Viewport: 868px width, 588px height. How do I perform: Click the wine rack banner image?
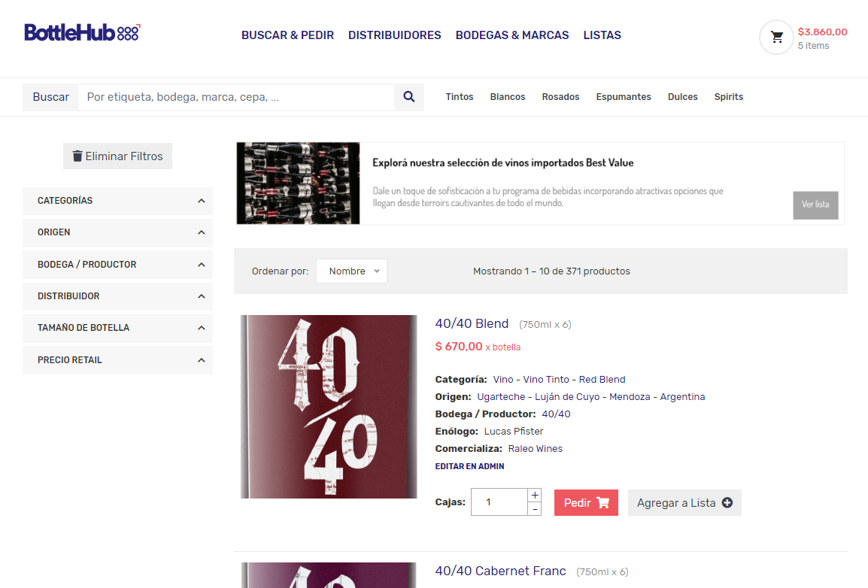point(298,183)
